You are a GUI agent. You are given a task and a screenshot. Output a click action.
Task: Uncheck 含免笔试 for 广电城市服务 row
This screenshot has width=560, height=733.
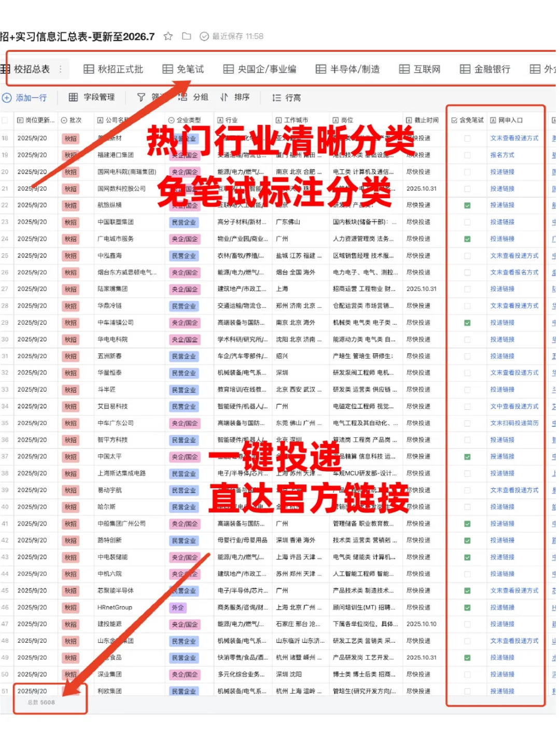[x=467, y=239]
